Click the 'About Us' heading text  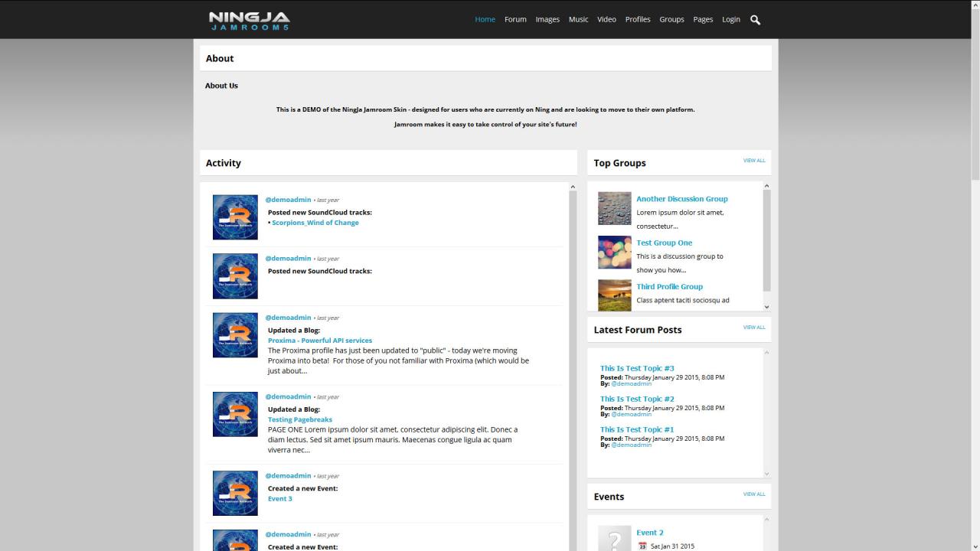pos(221,86)
